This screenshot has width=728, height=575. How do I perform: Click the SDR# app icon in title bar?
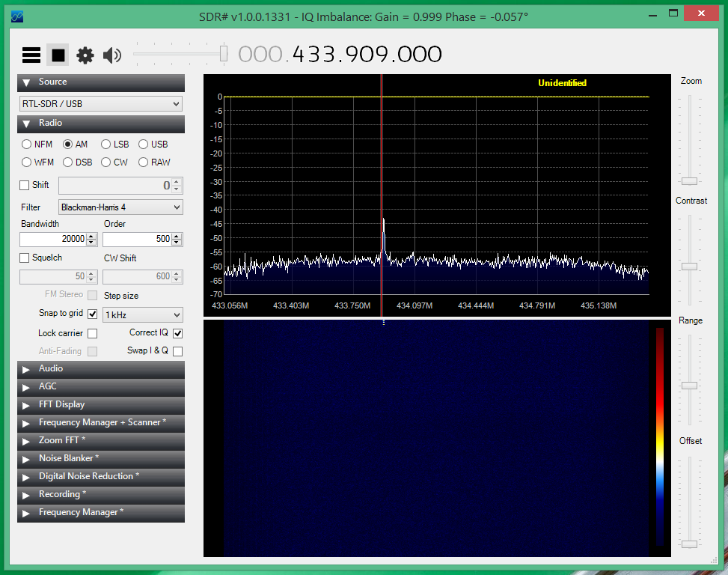pyautogui.click(x=17, y=17)
